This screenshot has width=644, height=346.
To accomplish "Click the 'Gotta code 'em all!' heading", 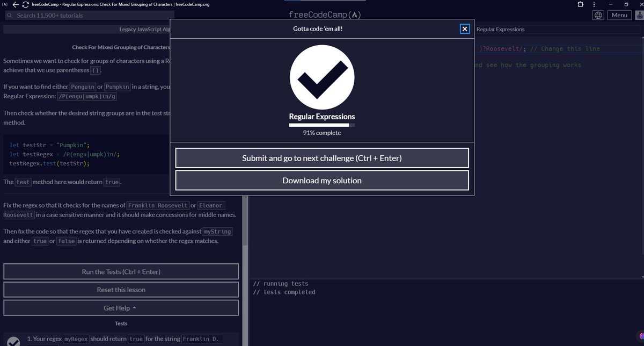I will [318, 29].
